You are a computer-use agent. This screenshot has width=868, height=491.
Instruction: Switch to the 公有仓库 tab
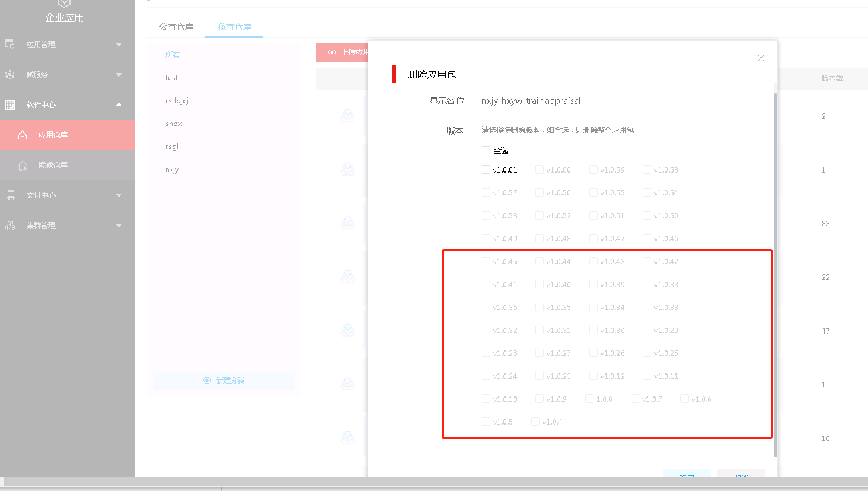(x=176, y=27)
